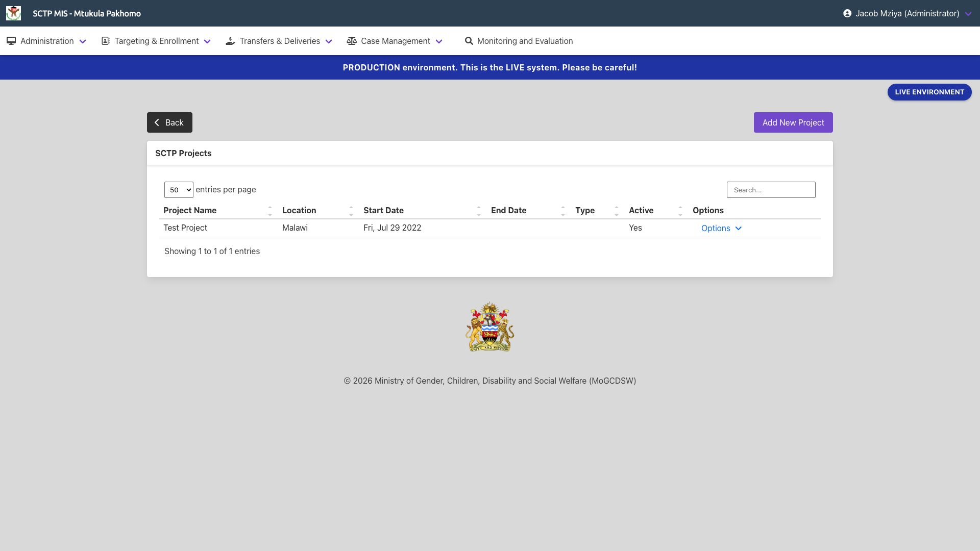This screenshot has width=980, height=551.
Task: Click into the projects Search field
Action: pos(771,190)
